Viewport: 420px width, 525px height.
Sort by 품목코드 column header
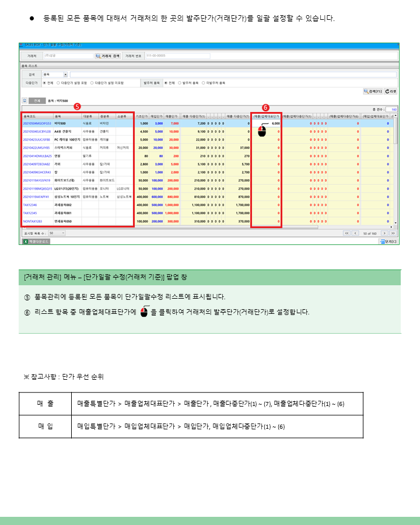37,116
